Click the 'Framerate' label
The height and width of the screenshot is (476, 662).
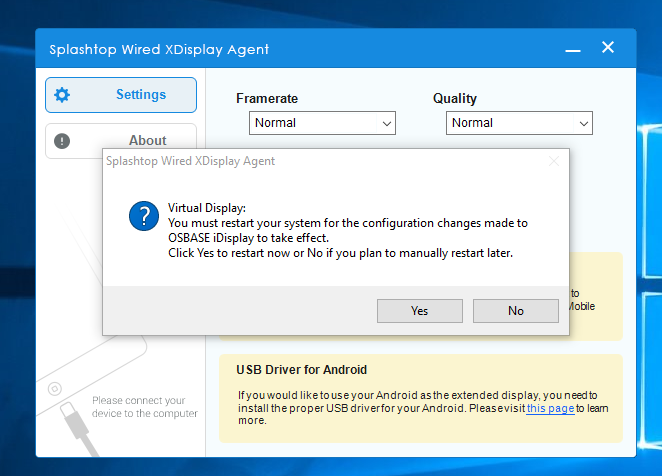click(267, 98)
